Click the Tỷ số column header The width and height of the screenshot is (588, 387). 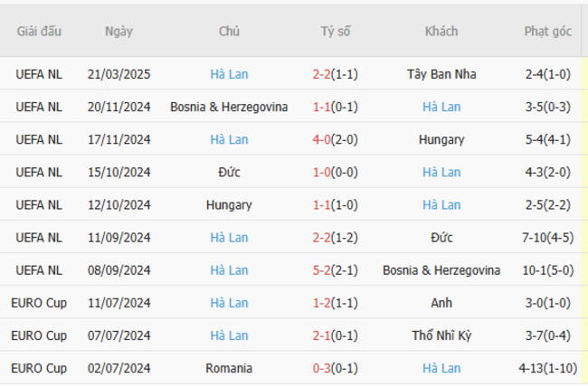pyautogui.click(x=335, y=32)
